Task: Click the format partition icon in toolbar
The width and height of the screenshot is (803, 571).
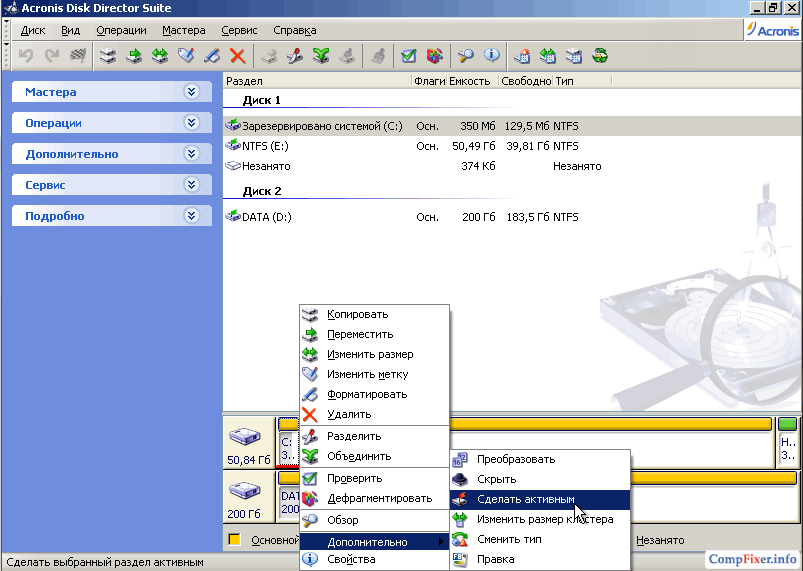Action: click(x=212, y=56)
